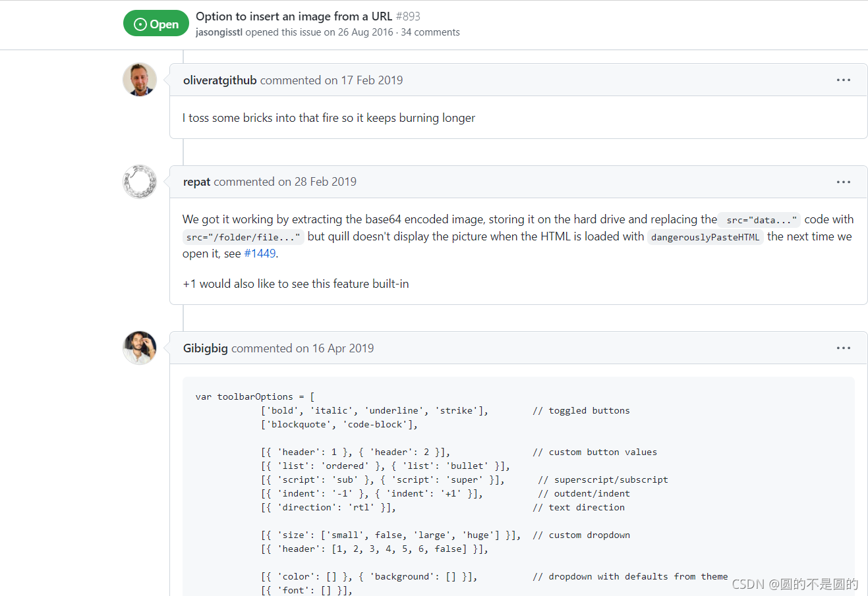Click the 'on 17 Feb 2019' timestamp

pos(364,80)
